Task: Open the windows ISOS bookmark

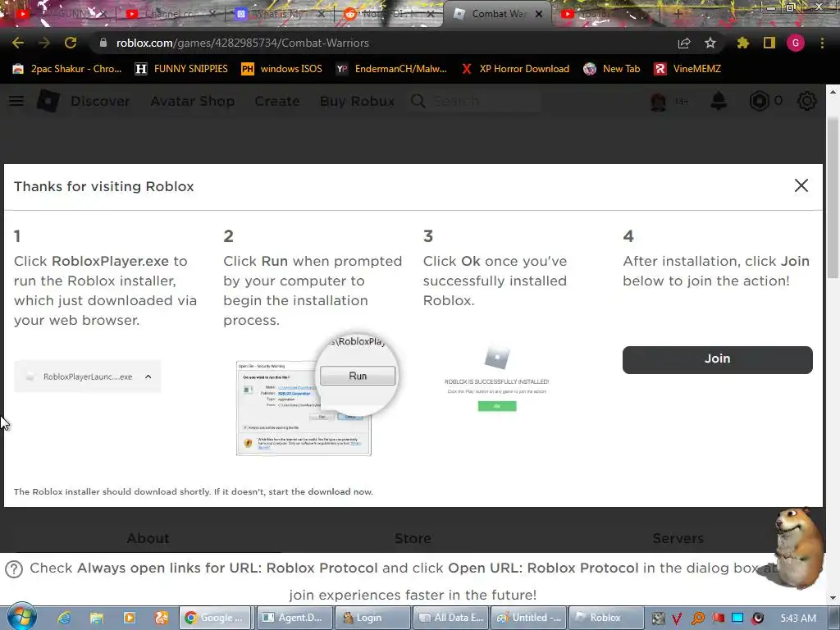Action: tap(282, 69)
